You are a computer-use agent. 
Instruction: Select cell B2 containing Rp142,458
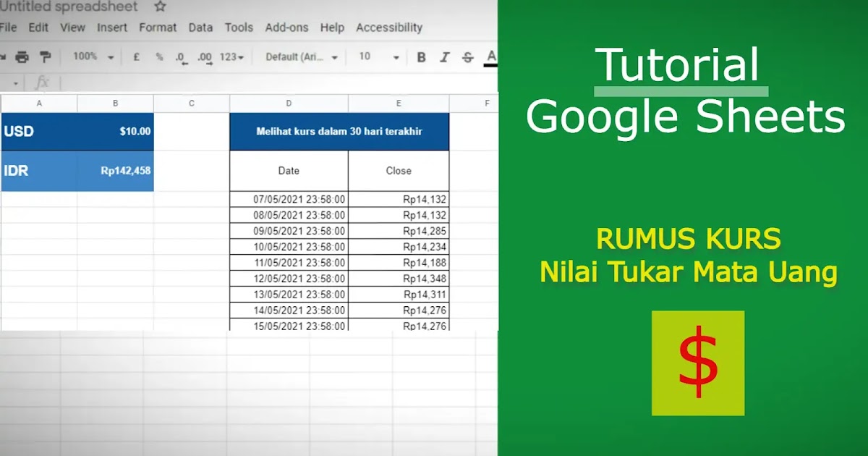click(115, 171)
